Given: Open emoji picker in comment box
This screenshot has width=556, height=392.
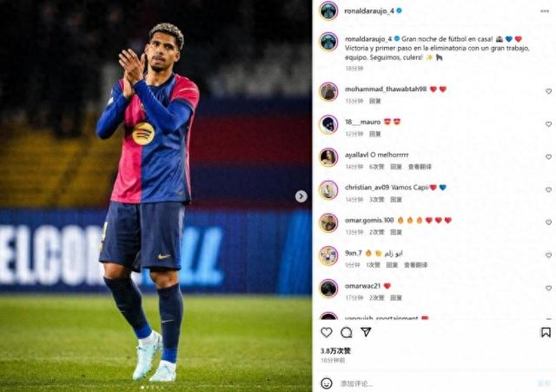Looking at the screenshot, I should pyautogui.click(x=327, y=383).
